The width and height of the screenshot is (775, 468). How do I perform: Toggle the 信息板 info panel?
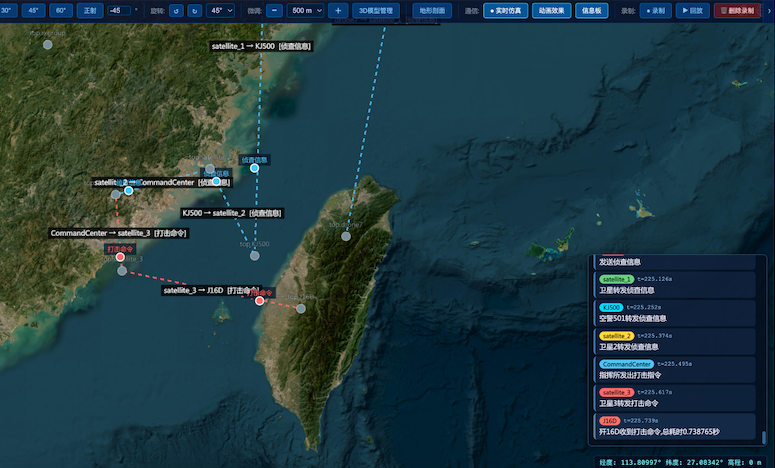click(592, 10)
